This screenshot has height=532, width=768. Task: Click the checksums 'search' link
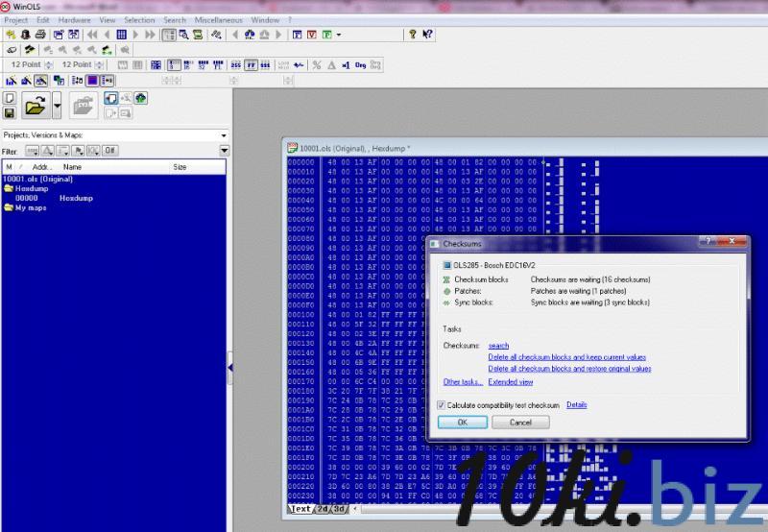coord(498,346)
